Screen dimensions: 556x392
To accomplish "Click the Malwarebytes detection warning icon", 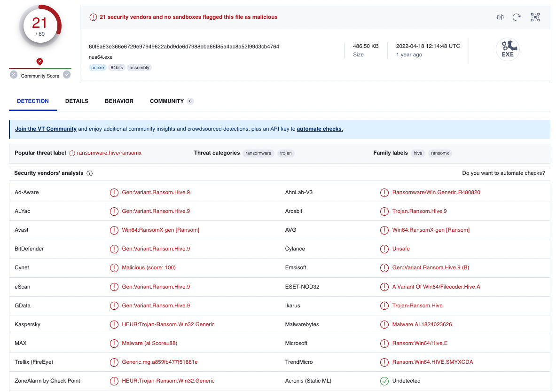I will (384, 325).
